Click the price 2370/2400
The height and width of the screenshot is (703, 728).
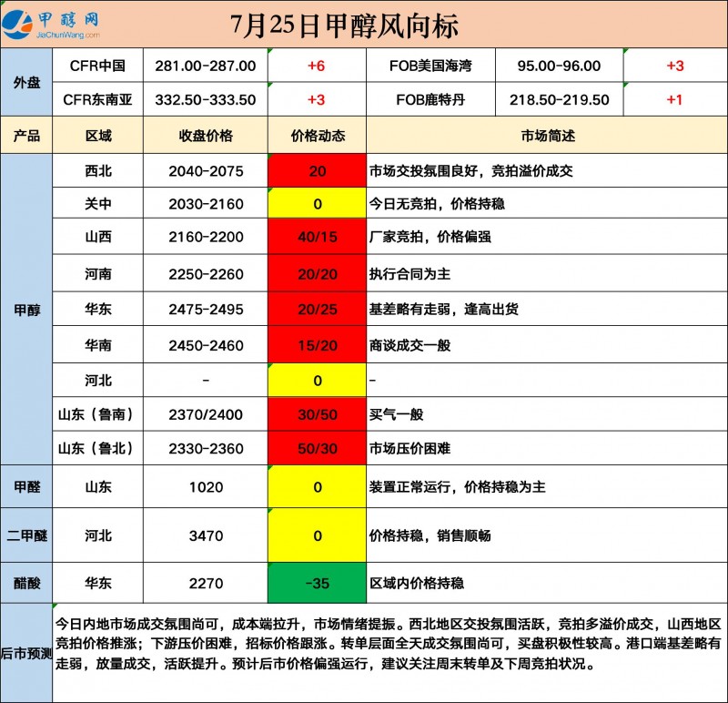tap(206, 414)
